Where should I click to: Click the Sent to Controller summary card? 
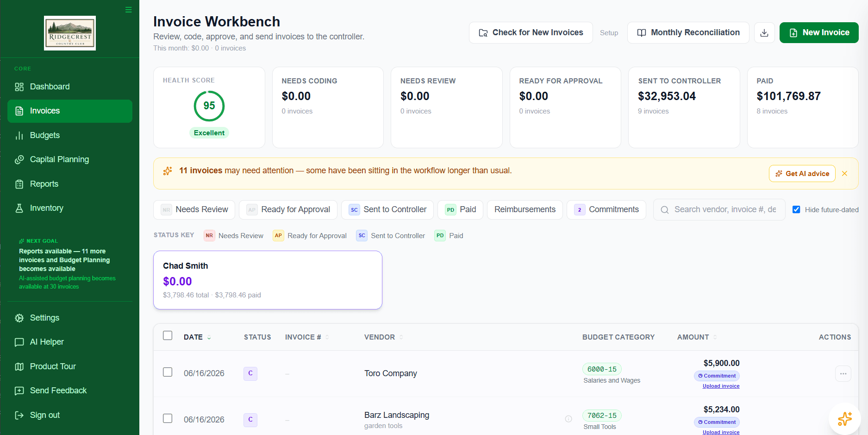point(684,107)
